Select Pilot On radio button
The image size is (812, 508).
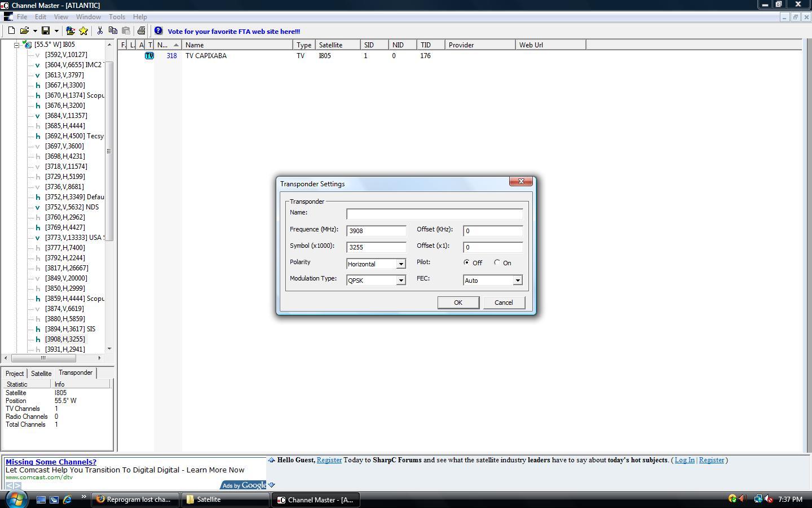coord(497,262)
